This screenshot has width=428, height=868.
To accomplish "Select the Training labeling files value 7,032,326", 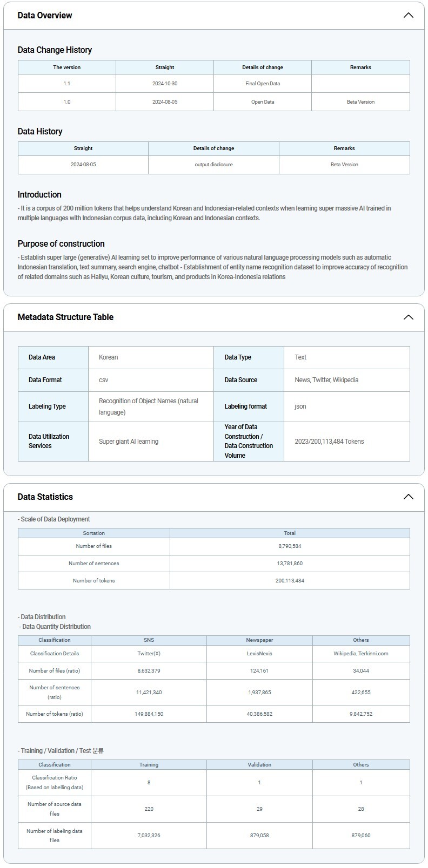I will [149, 836].
